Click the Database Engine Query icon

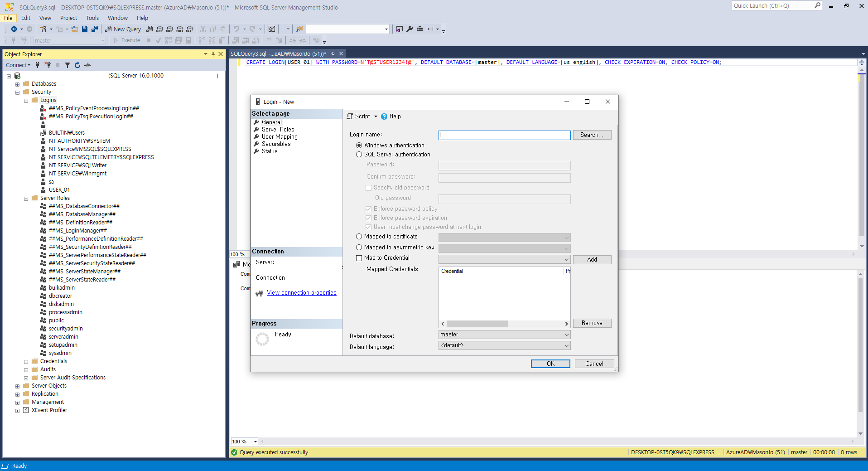pyautogui.click(x=149, y=29)
